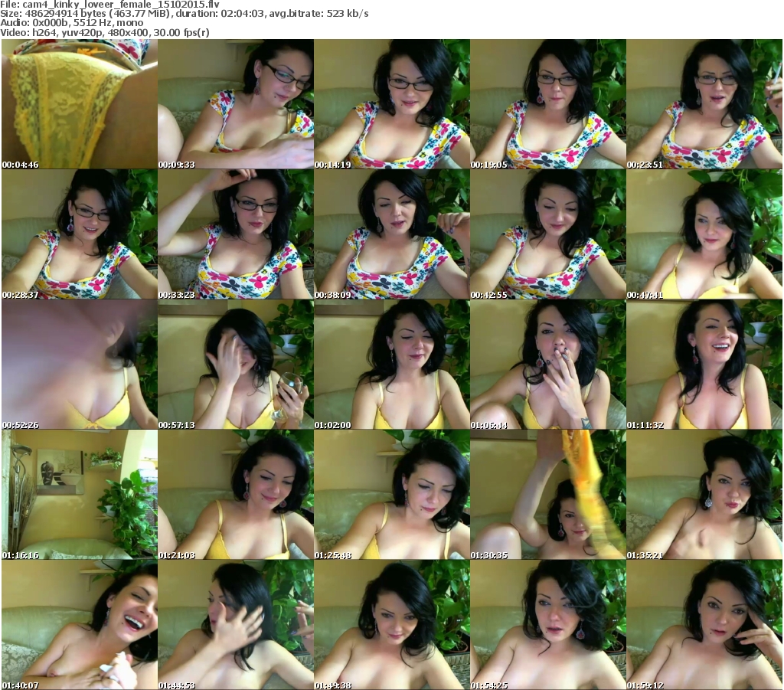Click the 'Audio: 0x000b, 5512 Hz, mono' line
Image resolution: width=784 pixels, height=690 pixels.
coord(71,23)
